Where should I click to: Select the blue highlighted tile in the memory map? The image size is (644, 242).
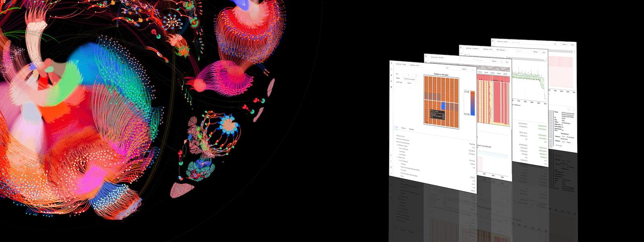(x=443, y=106)
